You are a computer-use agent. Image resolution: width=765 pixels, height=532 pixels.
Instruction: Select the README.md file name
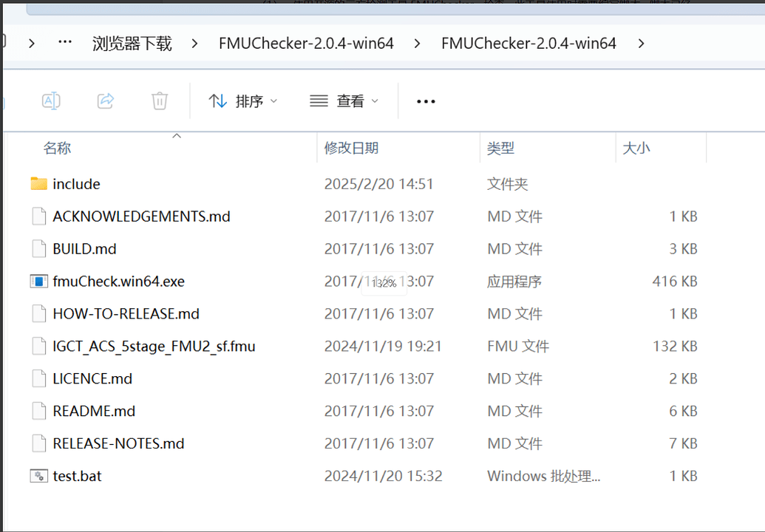click(94, 411)
